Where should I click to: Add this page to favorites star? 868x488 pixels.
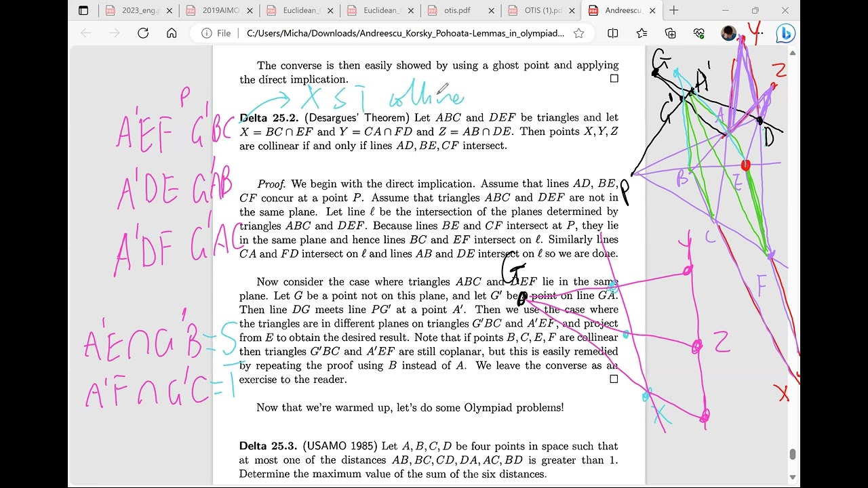578,33
